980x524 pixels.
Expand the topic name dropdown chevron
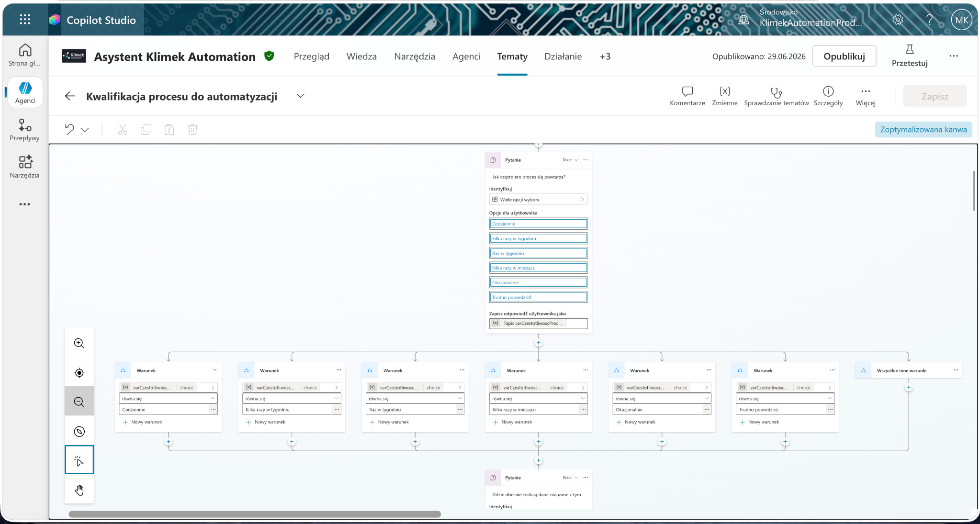[300, 96]
